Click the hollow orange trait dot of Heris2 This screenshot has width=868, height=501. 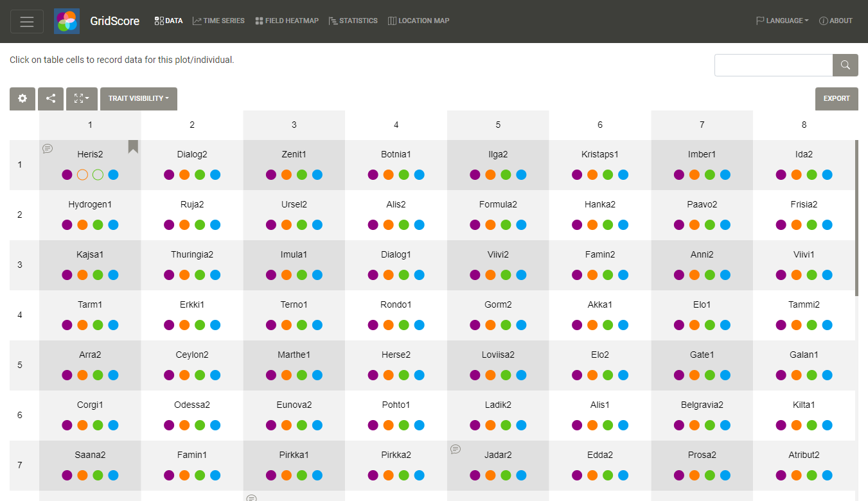[x=82, y=175]
